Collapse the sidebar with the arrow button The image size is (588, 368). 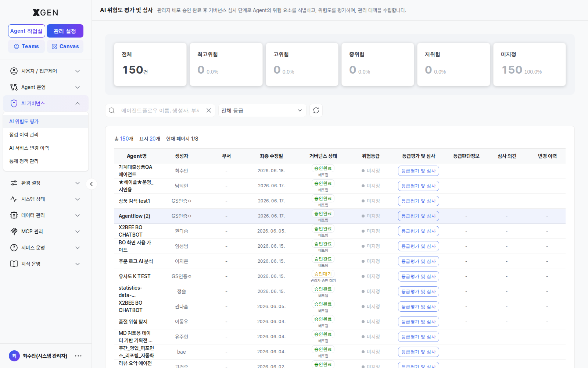tap(92, 184)
